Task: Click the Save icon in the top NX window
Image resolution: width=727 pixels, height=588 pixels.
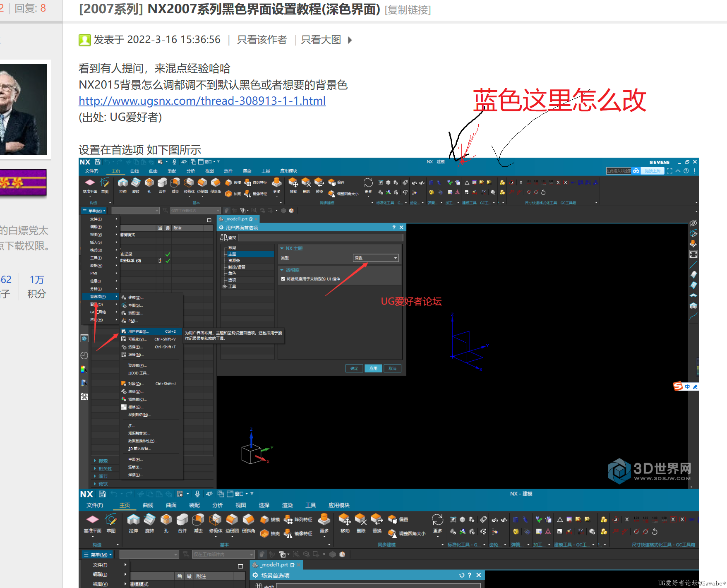Action: pos(98,162)
